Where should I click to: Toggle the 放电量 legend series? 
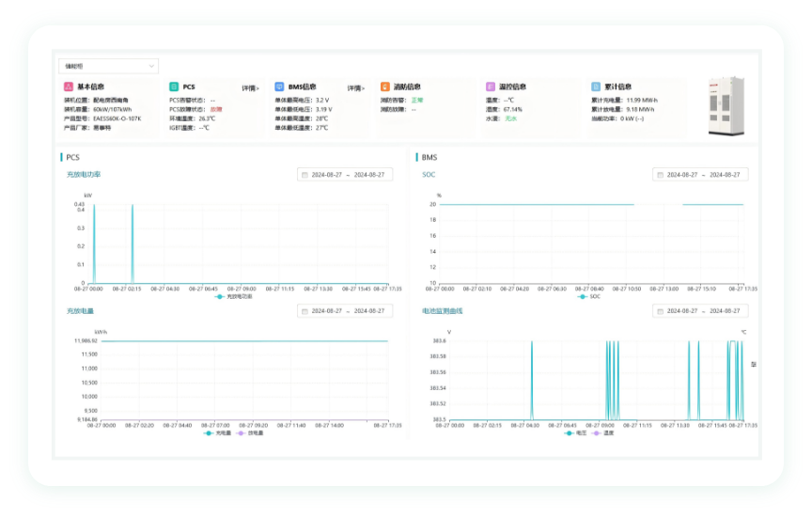point(250,433)
